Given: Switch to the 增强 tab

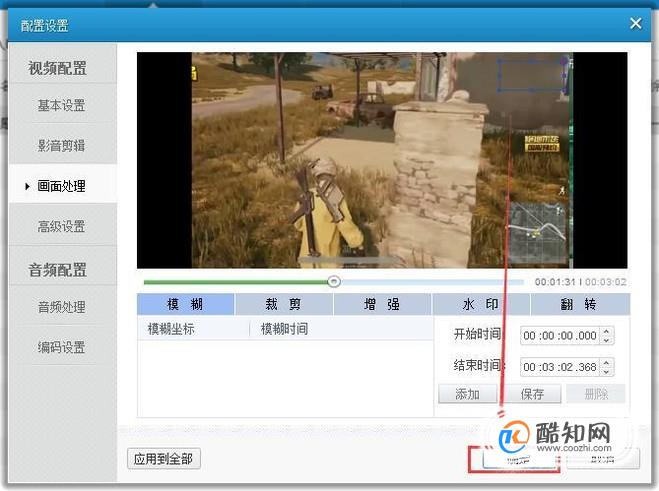Looking at the screenshot, I should point(382,304).
